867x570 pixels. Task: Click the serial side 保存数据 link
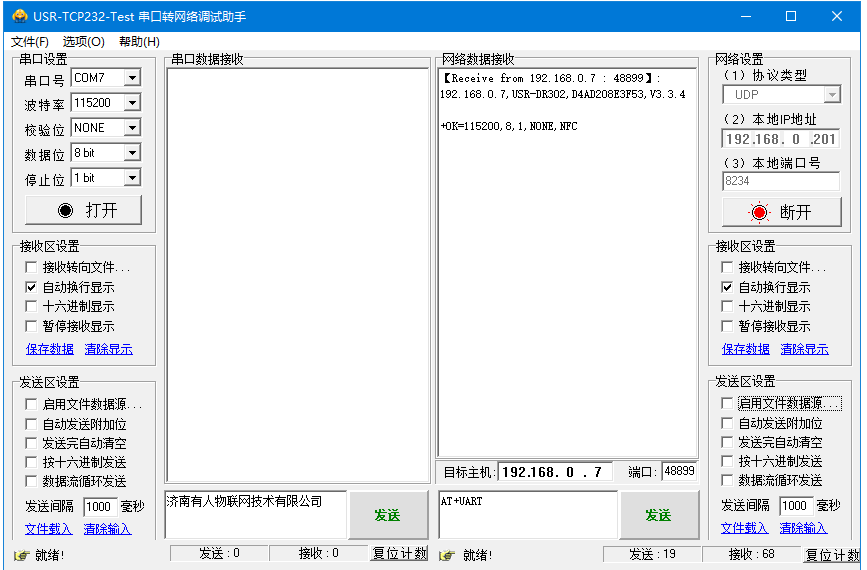(50, 349)
